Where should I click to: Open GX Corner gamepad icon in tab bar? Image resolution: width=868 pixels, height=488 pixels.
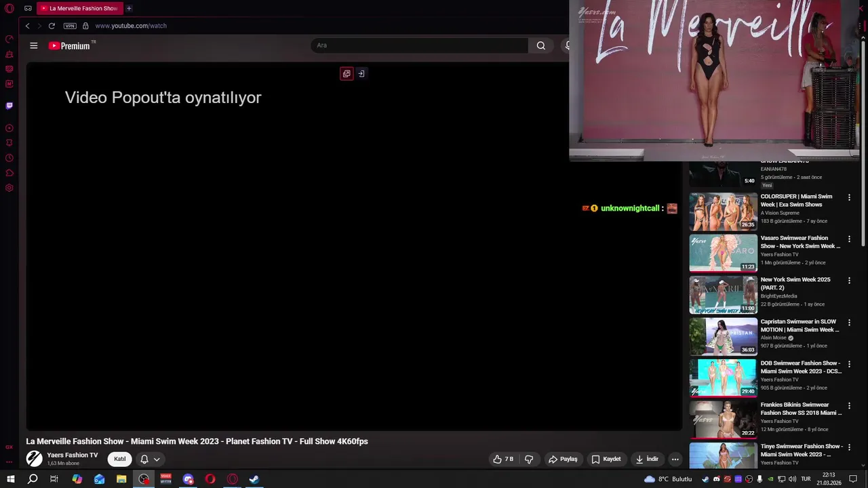28,9
